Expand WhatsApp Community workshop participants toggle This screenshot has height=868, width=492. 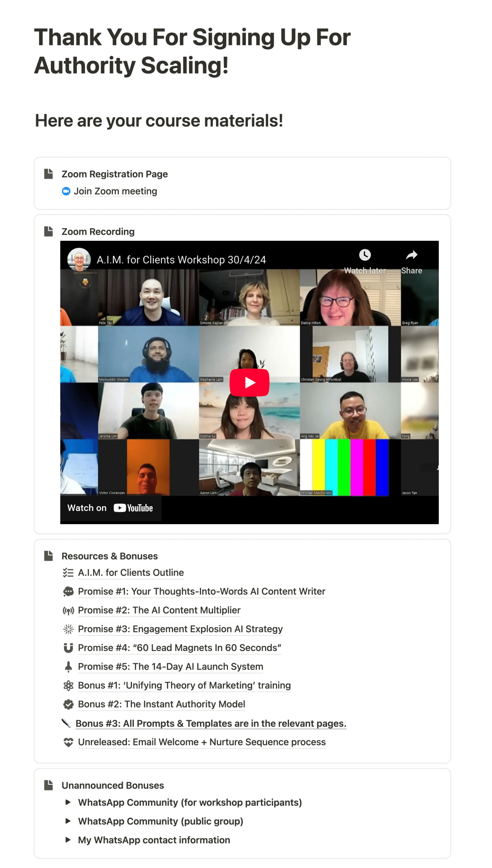[x=68, y=802]
